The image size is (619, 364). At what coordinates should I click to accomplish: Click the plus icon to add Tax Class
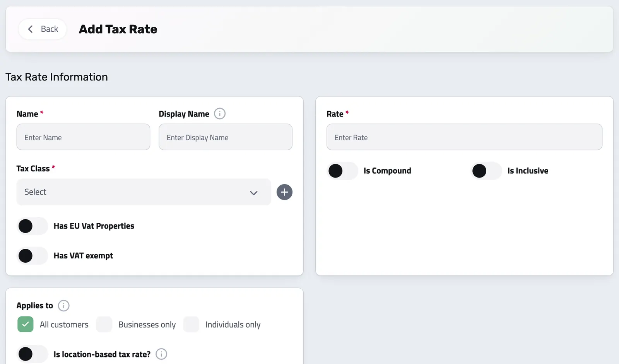tap(284, 192)
